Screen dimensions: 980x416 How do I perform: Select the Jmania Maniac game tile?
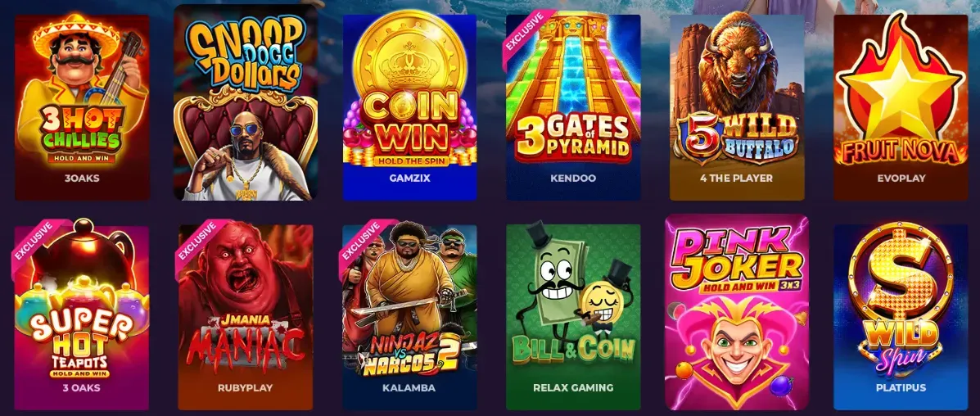click(x=246, y=317)
